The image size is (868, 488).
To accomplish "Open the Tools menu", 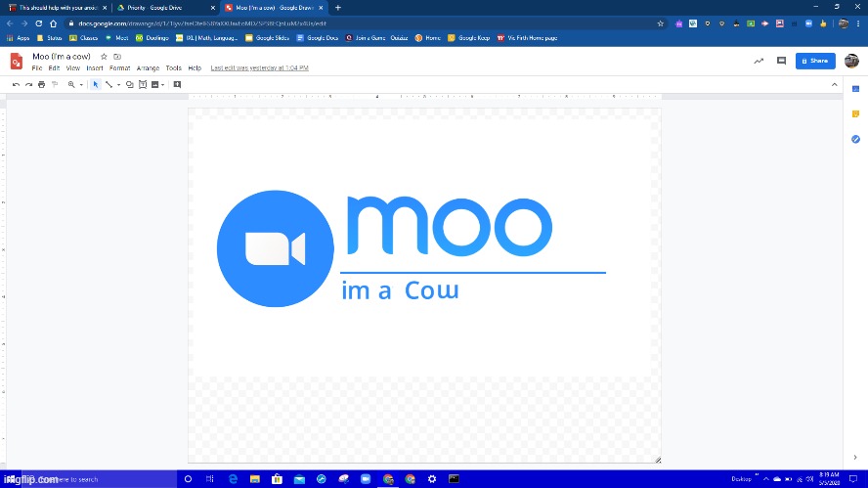I will (x=173, y=68).
